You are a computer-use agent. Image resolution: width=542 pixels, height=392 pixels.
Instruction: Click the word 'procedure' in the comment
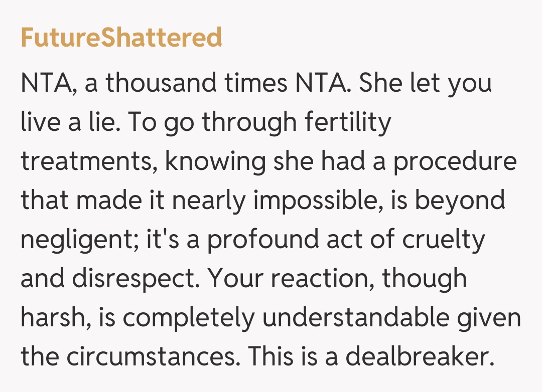pyautogui.click(x=455, y=160)
